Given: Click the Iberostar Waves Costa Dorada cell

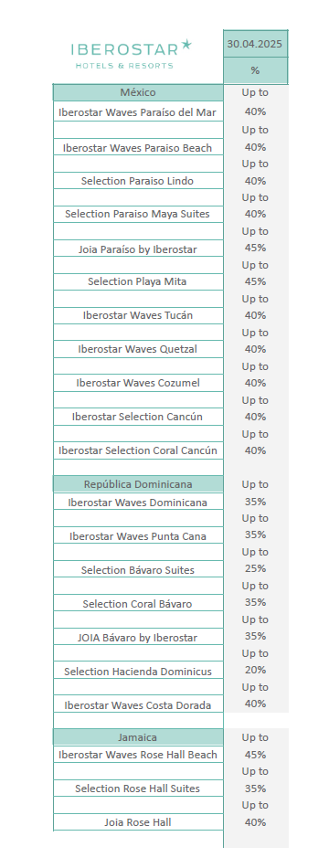Looking at the screenshot, I should (x=139, y=705).
